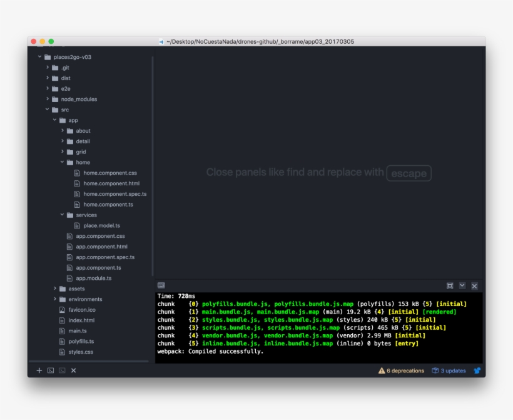Viewport: 513px width, 420px height.
Task: Close the terminal panel with its X icon
Action: click(474, 286)
